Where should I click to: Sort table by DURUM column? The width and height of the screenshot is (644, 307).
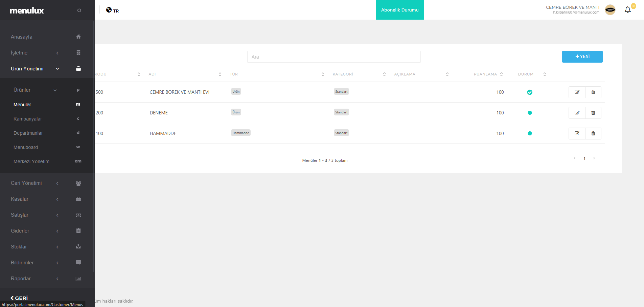pyautogui.click(x=545, y=74)
